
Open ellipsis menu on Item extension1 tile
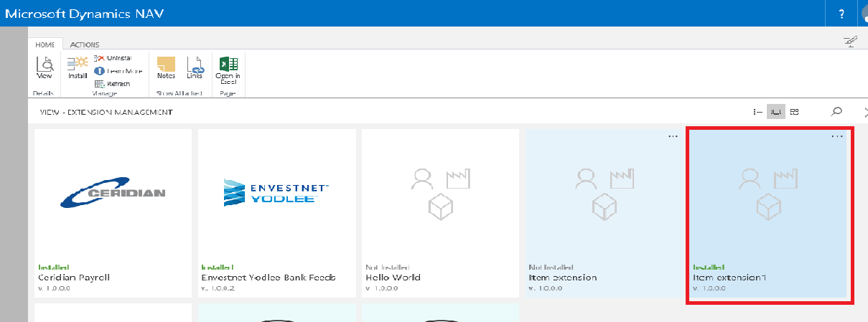pos(836,136)
